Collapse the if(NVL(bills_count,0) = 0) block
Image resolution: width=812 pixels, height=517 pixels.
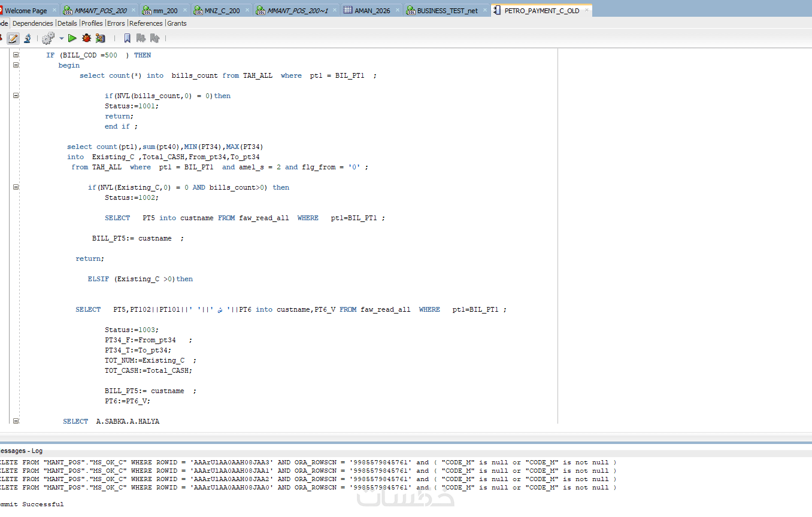[16, 95]
